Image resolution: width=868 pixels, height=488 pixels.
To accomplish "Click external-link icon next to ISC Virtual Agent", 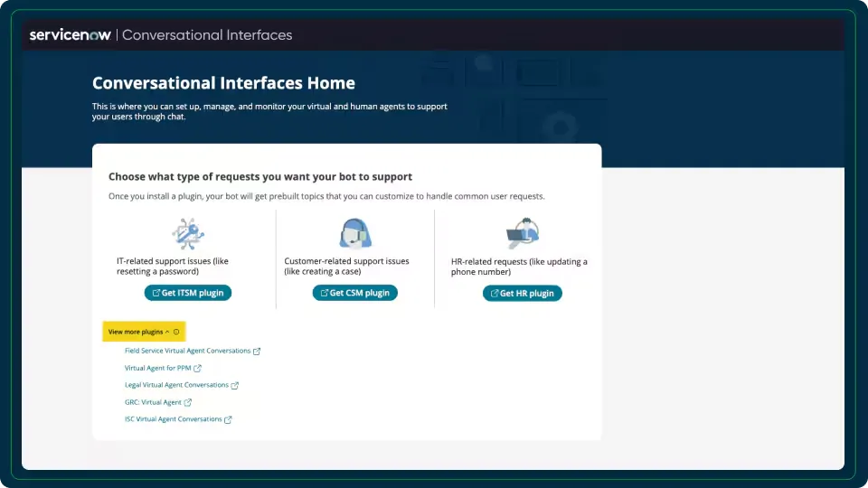I will [x=228, y=420].
